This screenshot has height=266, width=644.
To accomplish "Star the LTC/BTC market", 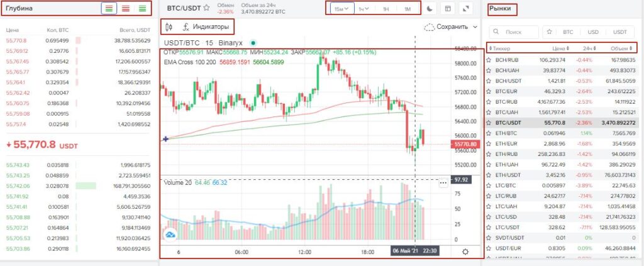I will 489,186.
